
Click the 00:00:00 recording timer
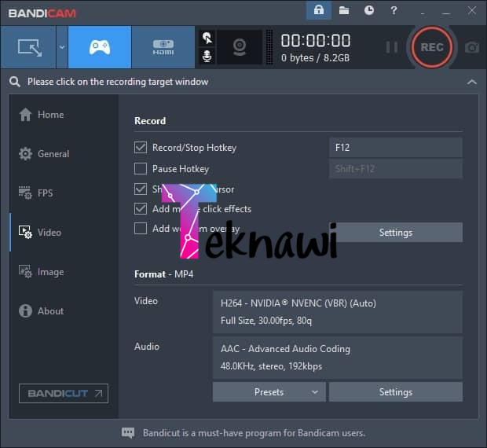coord(316,41)
